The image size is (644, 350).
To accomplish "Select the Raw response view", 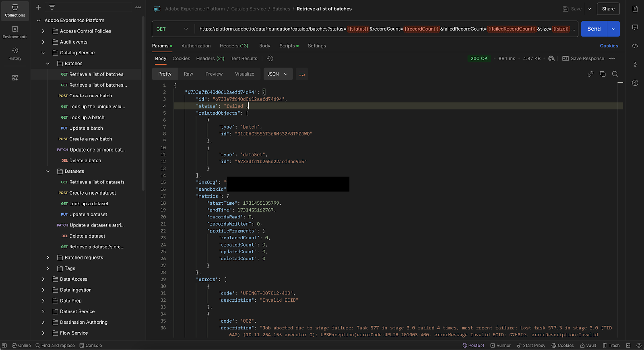I will (188, 74).
